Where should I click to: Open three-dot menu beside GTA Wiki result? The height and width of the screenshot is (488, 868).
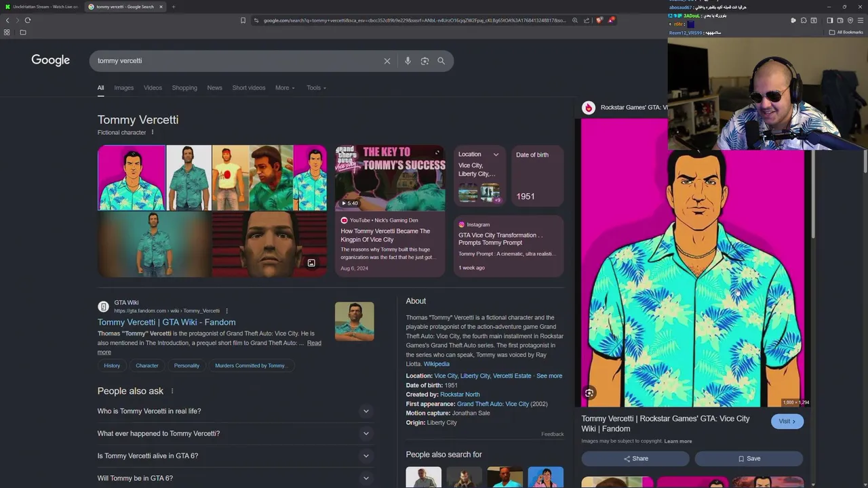pyautogui.click(x=226, y=310)
